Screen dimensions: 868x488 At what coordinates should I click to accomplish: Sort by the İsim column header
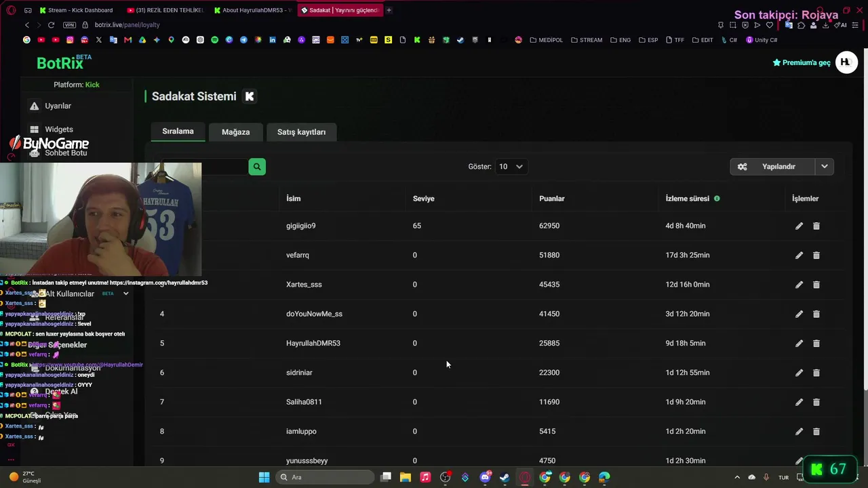(x=293, y=199)
